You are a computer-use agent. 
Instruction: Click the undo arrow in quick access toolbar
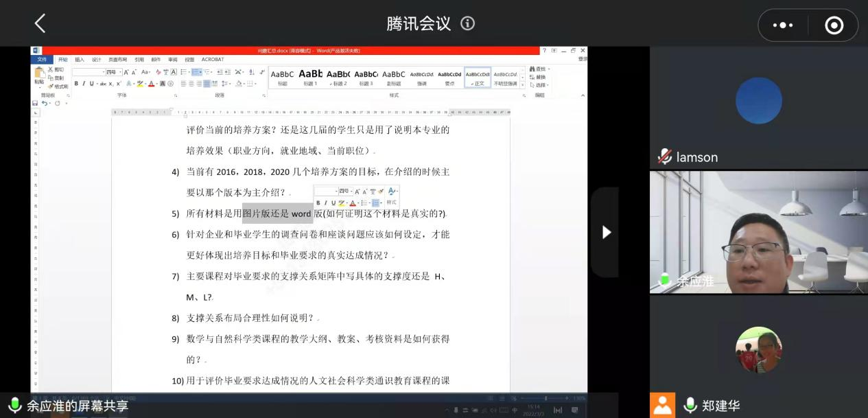[45, 103]
